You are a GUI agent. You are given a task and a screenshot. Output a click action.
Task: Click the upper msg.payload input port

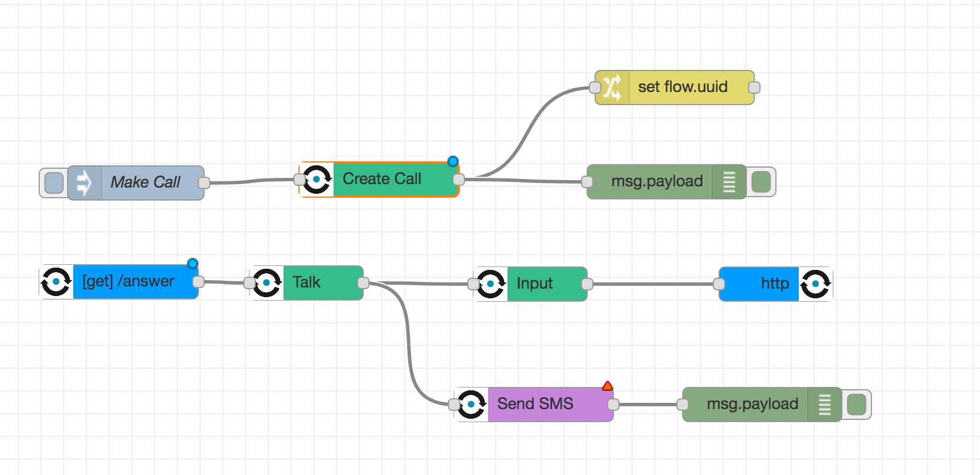[x=587, y=182]
